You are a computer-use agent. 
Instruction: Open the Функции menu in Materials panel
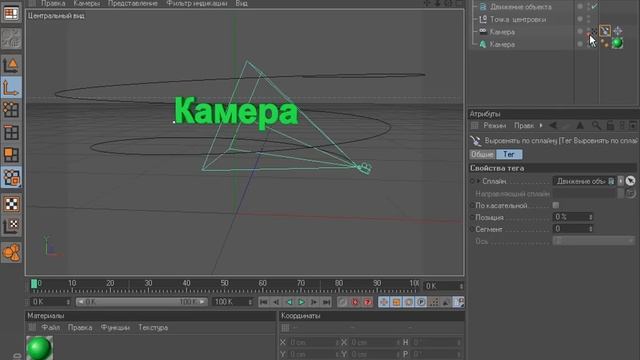[x=115, y=327]
